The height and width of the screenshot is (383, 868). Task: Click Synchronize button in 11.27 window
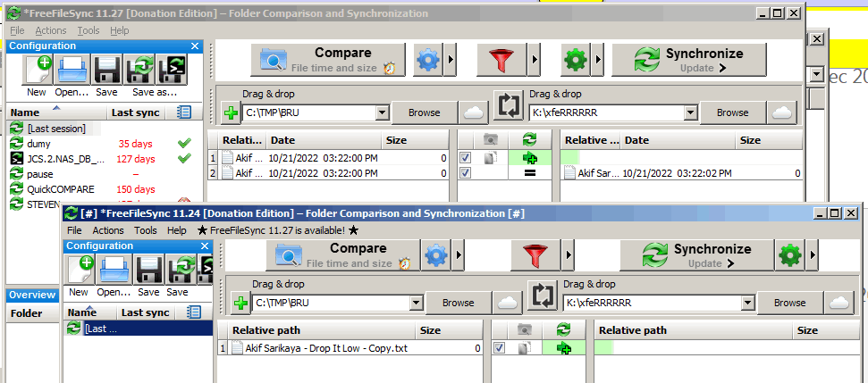689,60
